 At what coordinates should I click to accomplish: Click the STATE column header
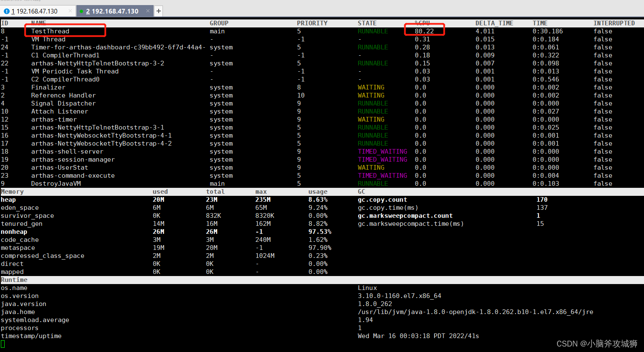[367, 23]
